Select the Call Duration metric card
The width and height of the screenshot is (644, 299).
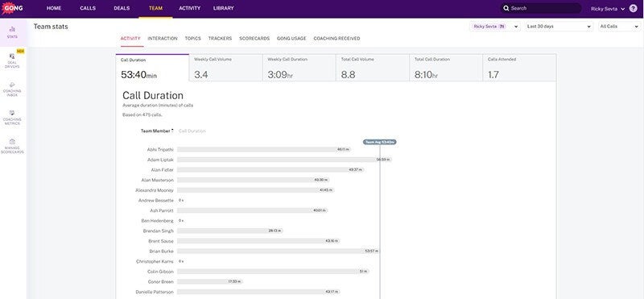(152, 68)
